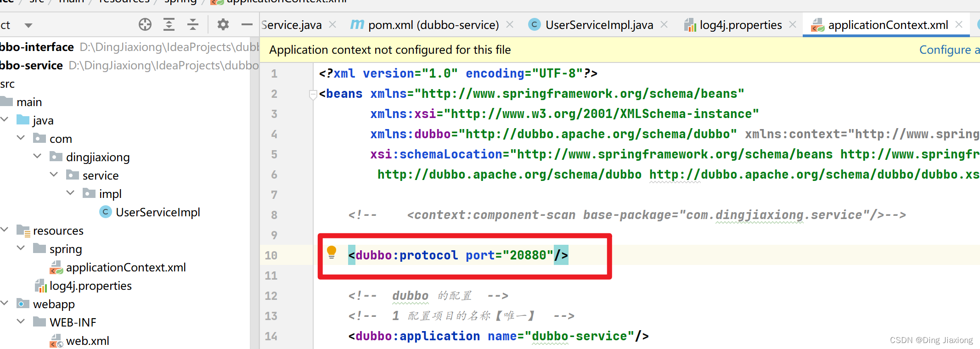Open project view settings gear
The height and width of the screenshot is (349, 980).
(x=223, y=24)
